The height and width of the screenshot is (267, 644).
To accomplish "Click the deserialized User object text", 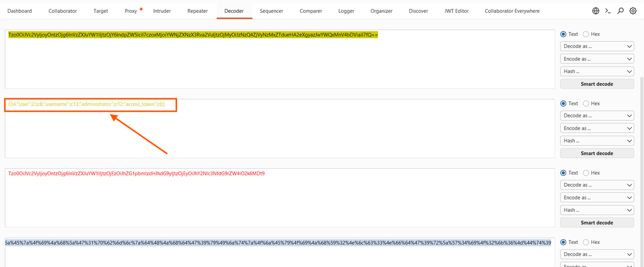I will coord(86,103).
